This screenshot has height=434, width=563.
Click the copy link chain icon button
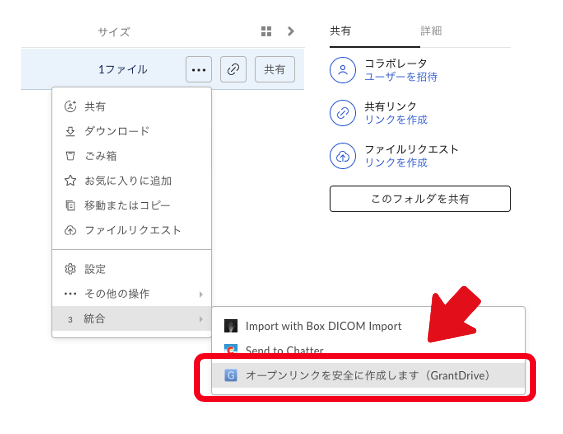233,69
